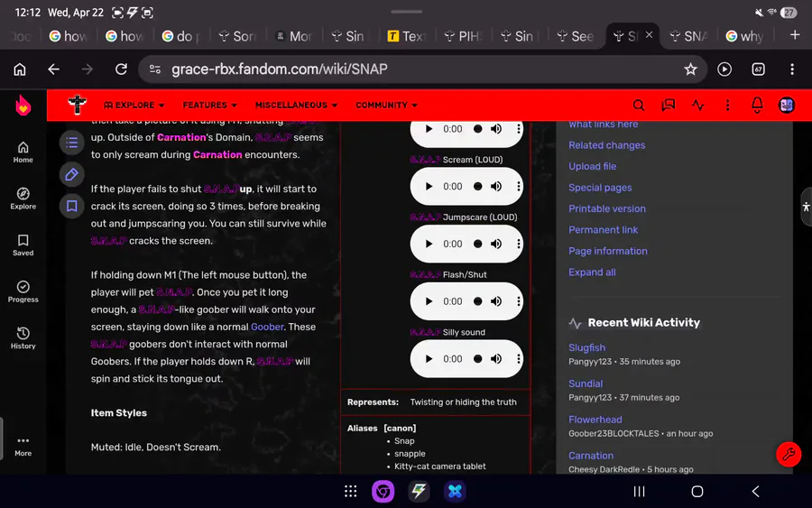
Task: Open Silly sound player options dots
Action: pyautogui.click(x=518, y=359)
